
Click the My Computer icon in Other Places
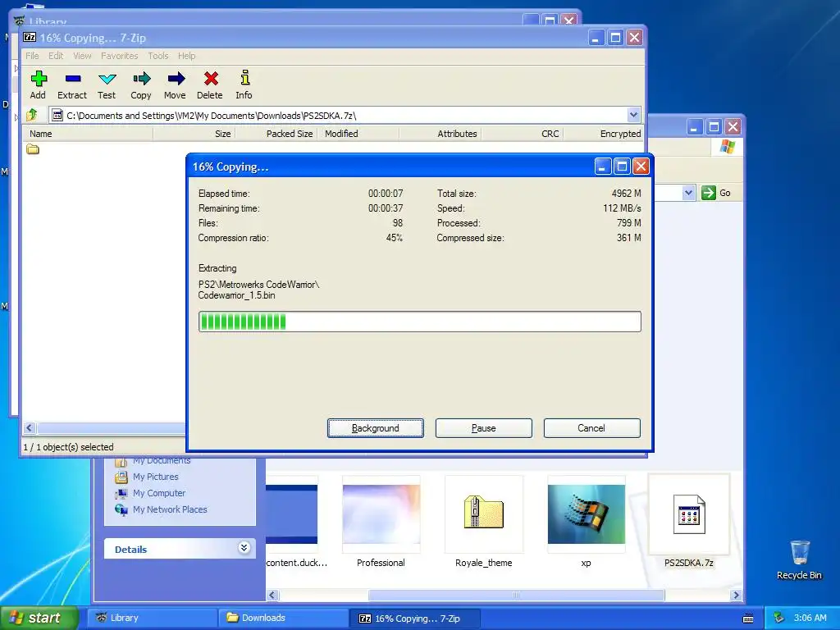click(x=121, y=493)
